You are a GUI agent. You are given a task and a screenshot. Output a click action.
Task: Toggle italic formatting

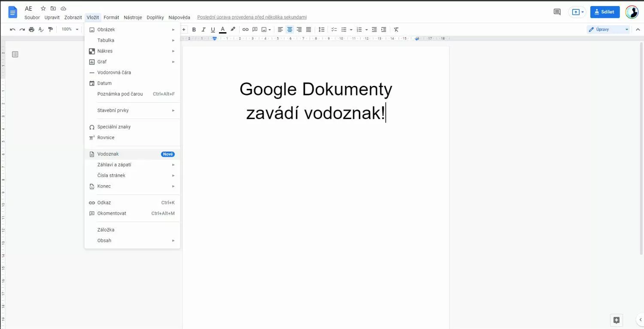click(204, 30)
